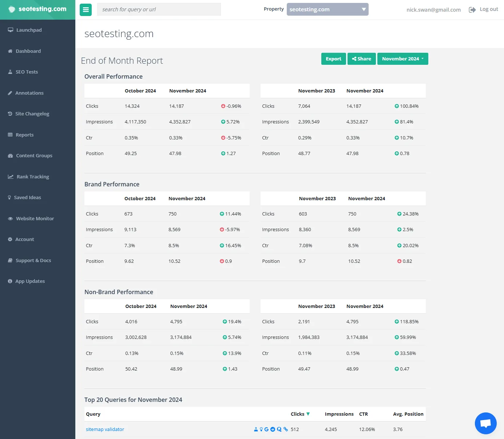Open Website Monitor from the sidebar
This screenshot has width=504, height=439.
click(x=35, y=218)
